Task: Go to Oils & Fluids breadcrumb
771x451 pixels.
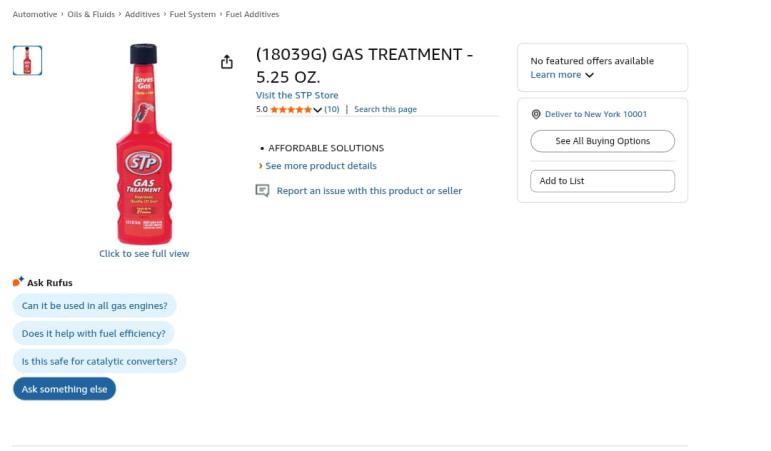Action: (91, 14)
